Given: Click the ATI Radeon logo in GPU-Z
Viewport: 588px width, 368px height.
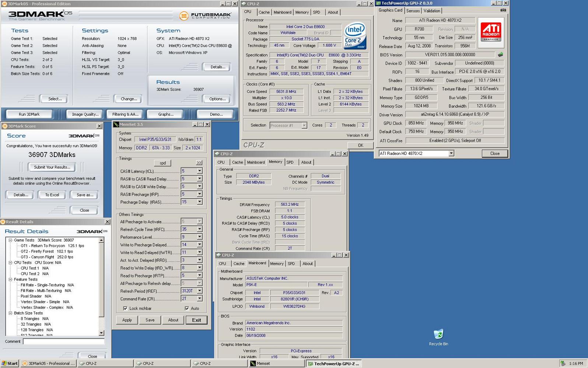Looking at the screenshot, I should coord(491,32).
